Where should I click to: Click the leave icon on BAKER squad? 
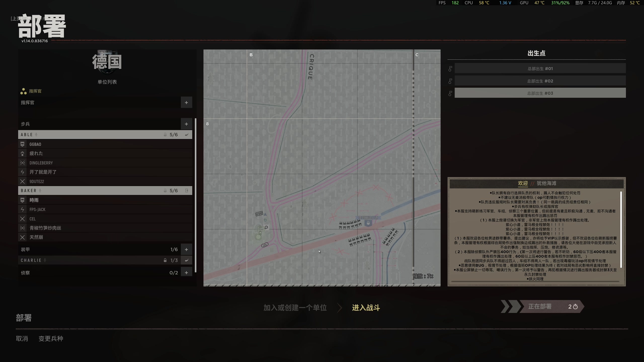[x=186, y=191]
